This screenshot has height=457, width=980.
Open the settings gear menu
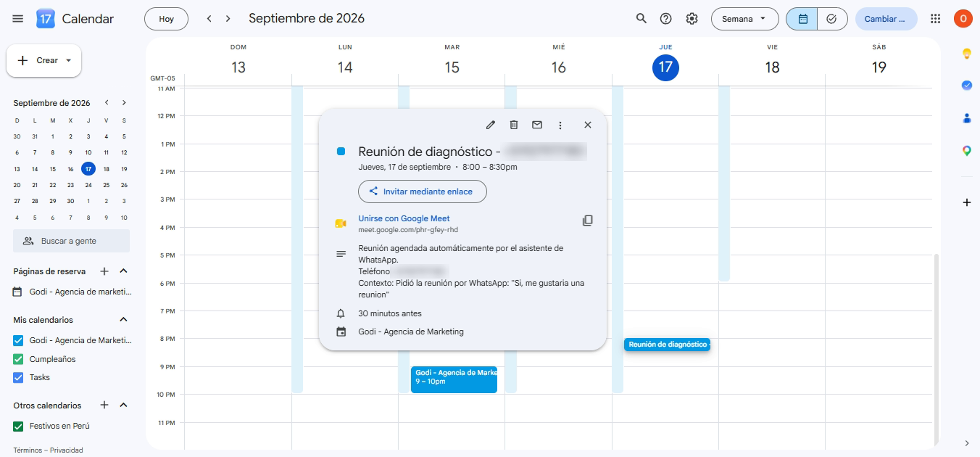[x=692, y=19]
